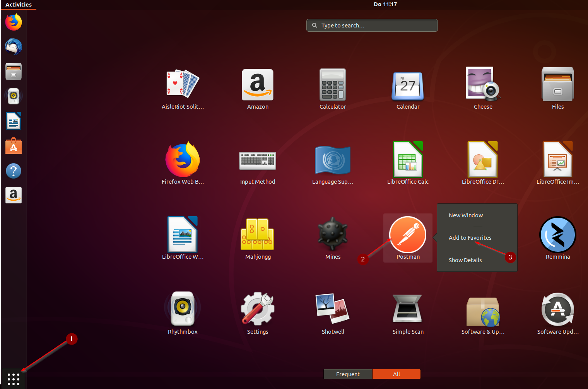Click the Firefox icon in the dock
588x389 pixels.
(14, 22)
